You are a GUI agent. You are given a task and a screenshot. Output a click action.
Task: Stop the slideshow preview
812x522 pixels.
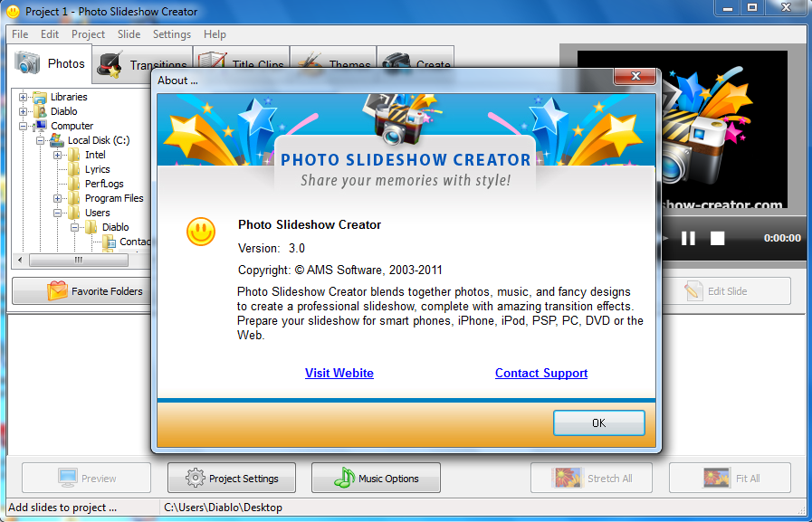pos(717,238)
